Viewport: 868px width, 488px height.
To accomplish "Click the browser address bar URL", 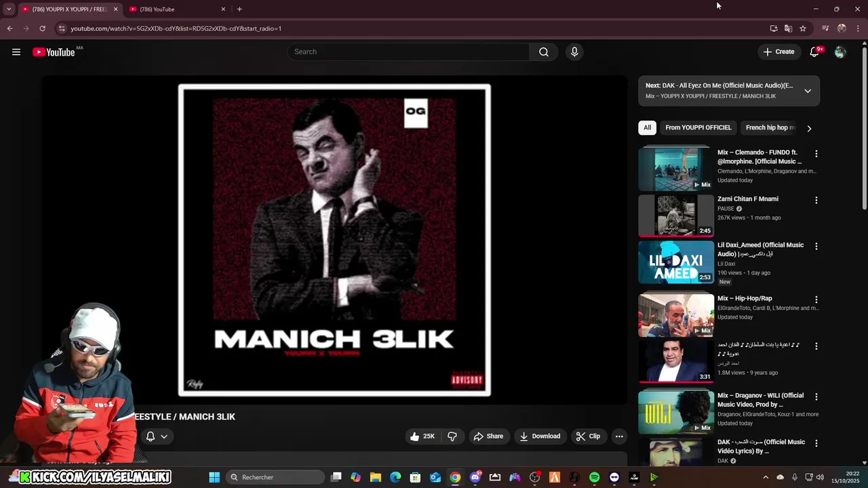I will (176, 28).
